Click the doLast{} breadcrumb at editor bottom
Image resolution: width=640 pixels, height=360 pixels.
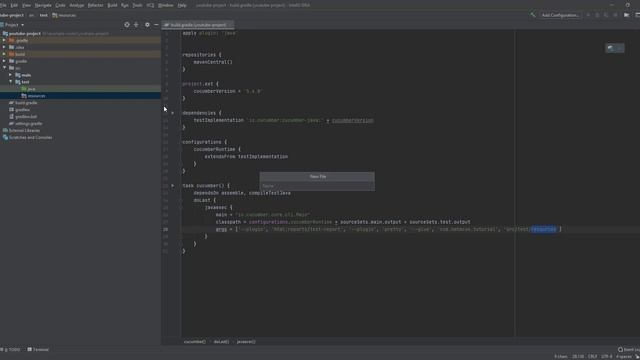(221, 342)
